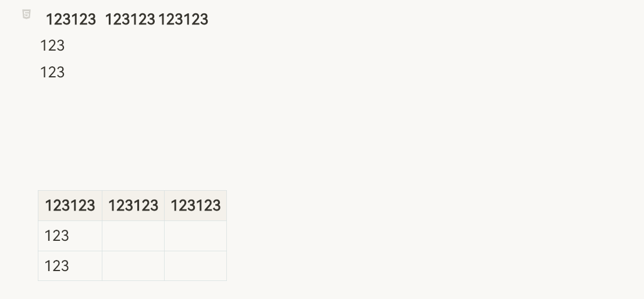
Task: Click the empty middle cell in table's bottom row
Action: click(133, 266)
